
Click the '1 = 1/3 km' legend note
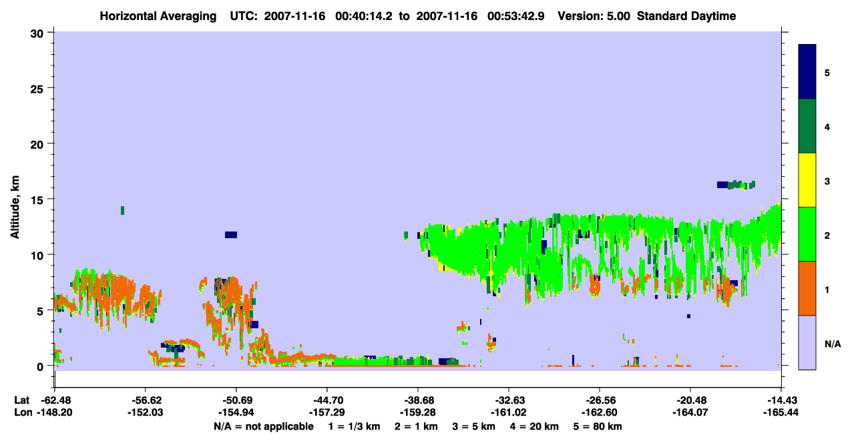355,426
